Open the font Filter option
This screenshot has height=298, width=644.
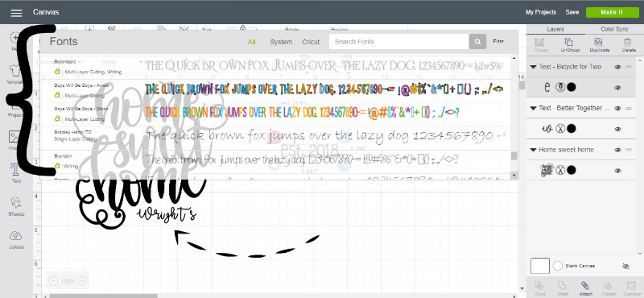click(498, 42)
